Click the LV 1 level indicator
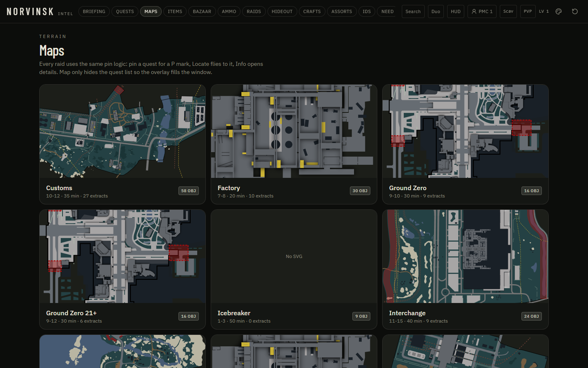 [x=544, y=11]
